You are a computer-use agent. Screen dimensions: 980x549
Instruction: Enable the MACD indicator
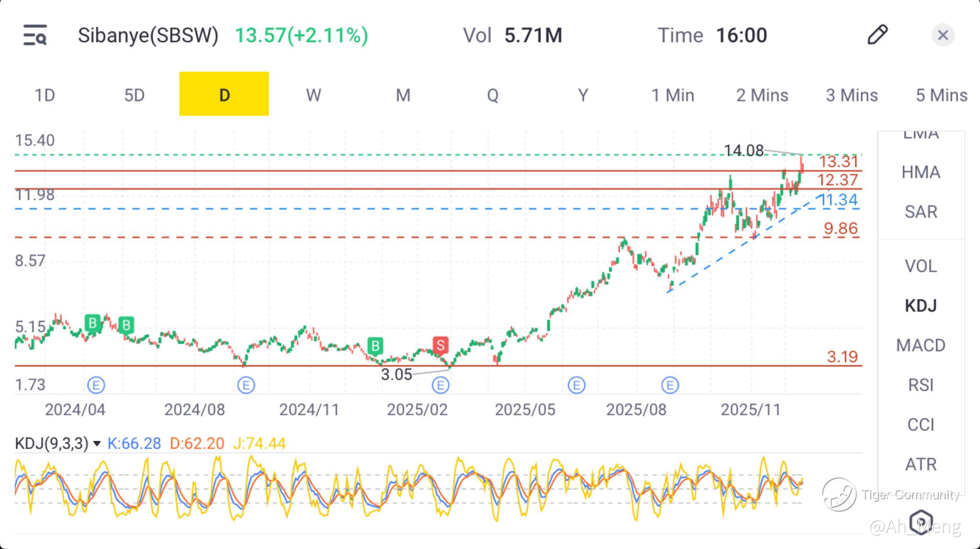[920, 345]
